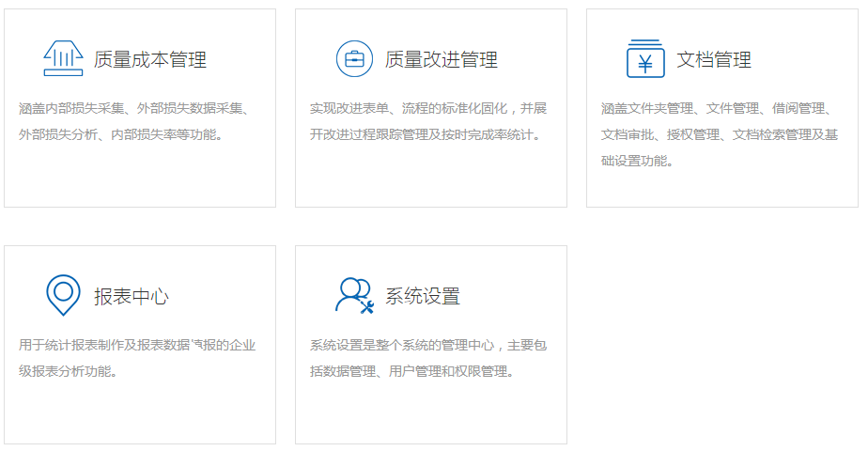Click the description starting with 涵盖内部损失采集
Viewport: 868px width, 451px height.
pyautogui.click(x=133, y=121)
